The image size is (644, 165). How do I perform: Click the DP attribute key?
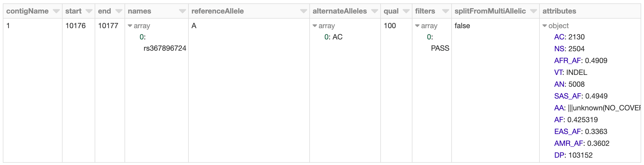(x=559, y=155)
